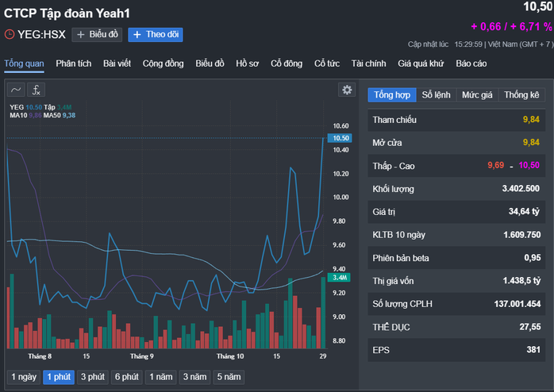Image resolution: width=554 pixels, height=392 pixels.
Task: Open the Cổ tức tab
Action: click(x=327, y=63)
